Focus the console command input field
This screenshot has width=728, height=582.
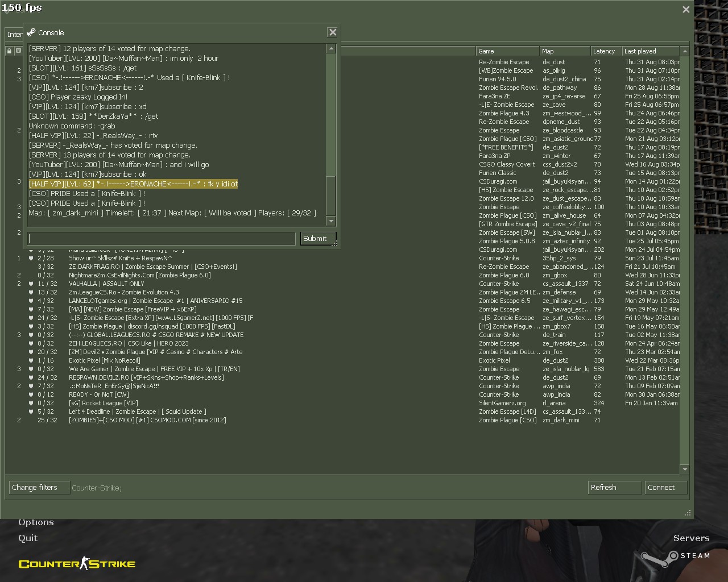pos(162,239)
